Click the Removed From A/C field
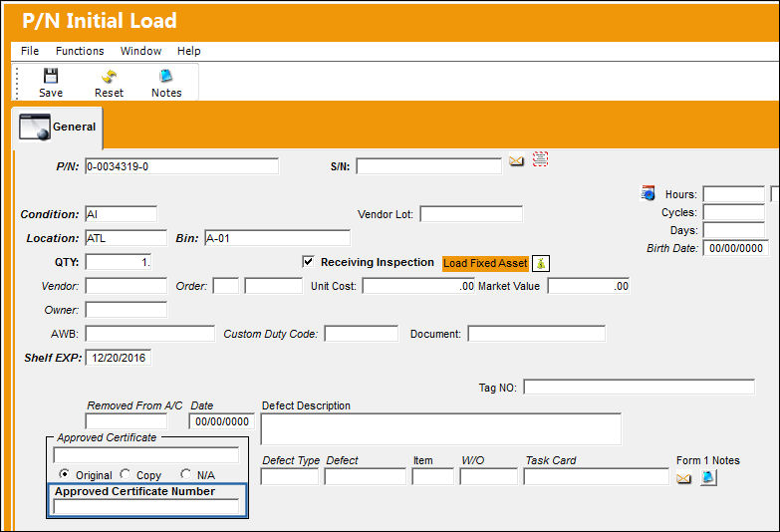780x532 pixels. click(x=126, y=421)
